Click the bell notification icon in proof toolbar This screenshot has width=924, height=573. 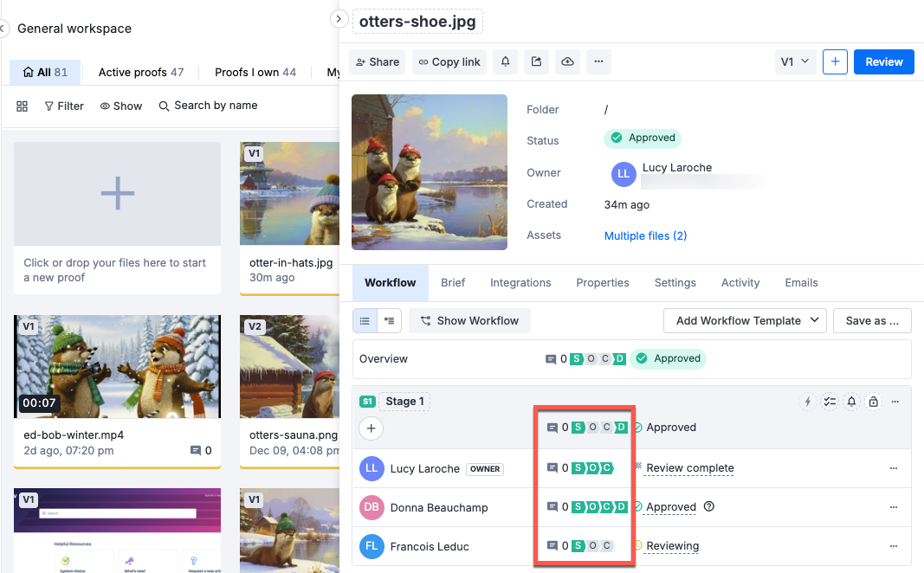(x=506, y=61)
